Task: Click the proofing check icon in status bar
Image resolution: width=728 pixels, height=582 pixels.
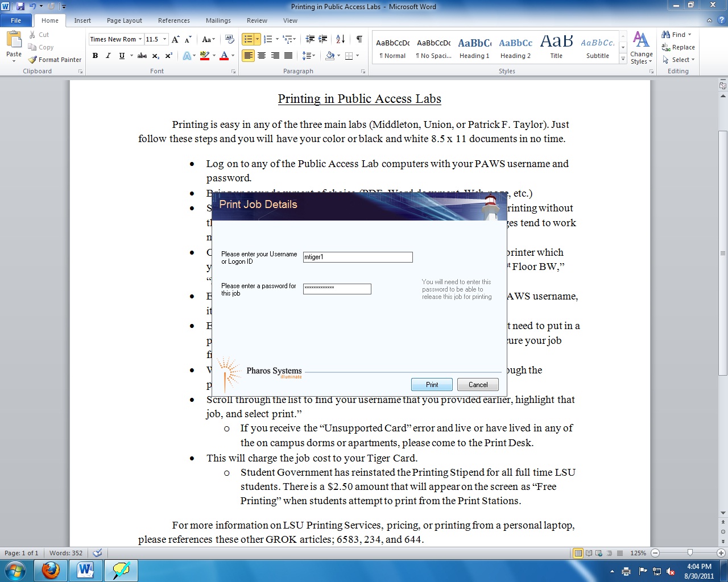Action: tap(97, 553)
